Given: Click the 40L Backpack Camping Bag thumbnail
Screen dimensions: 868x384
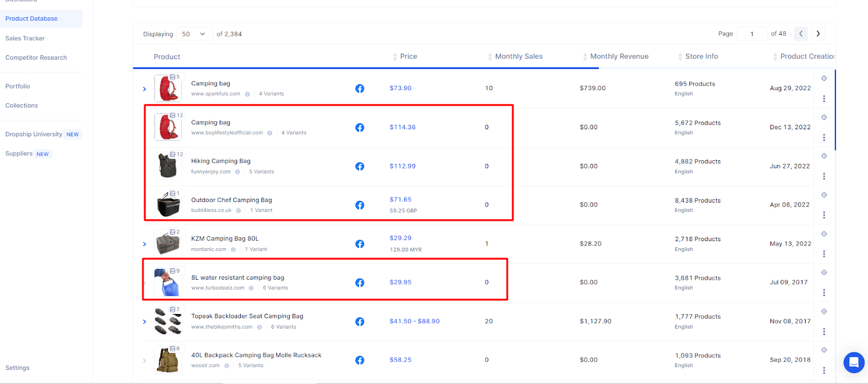Looking at the screenshot, I should tap(168, 360).
